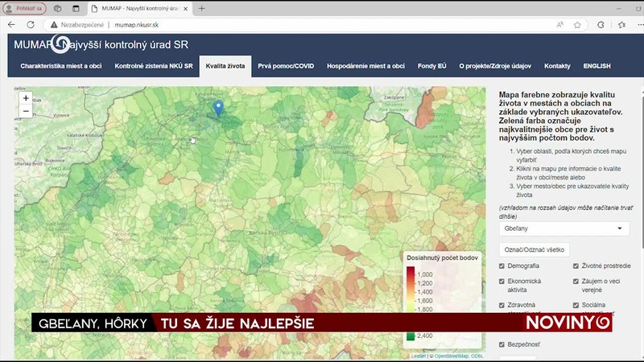
Task: Open a new tab with plus button
Action: 202,8
